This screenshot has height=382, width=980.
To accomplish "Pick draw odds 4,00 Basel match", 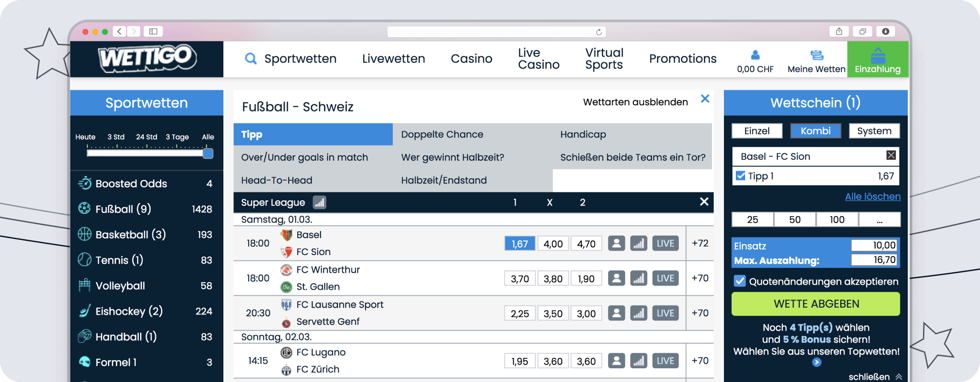I will point(553,244).
